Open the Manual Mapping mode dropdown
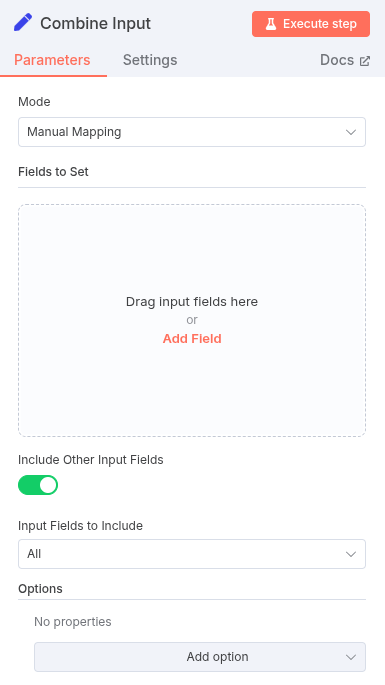 (192, 132)
